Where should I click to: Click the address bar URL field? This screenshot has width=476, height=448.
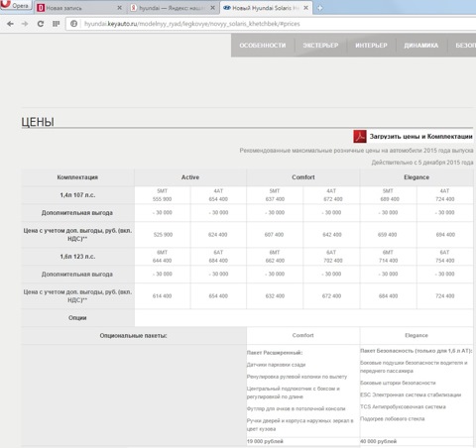pos(271,24)
